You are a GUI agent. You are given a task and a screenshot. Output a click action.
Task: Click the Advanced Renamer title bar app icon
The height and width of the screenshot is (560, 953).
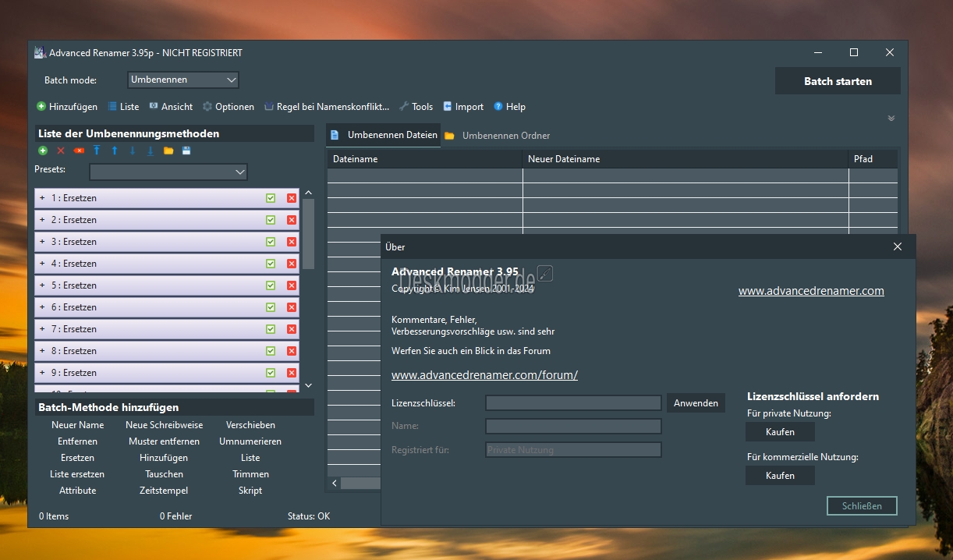pos(40,53)
